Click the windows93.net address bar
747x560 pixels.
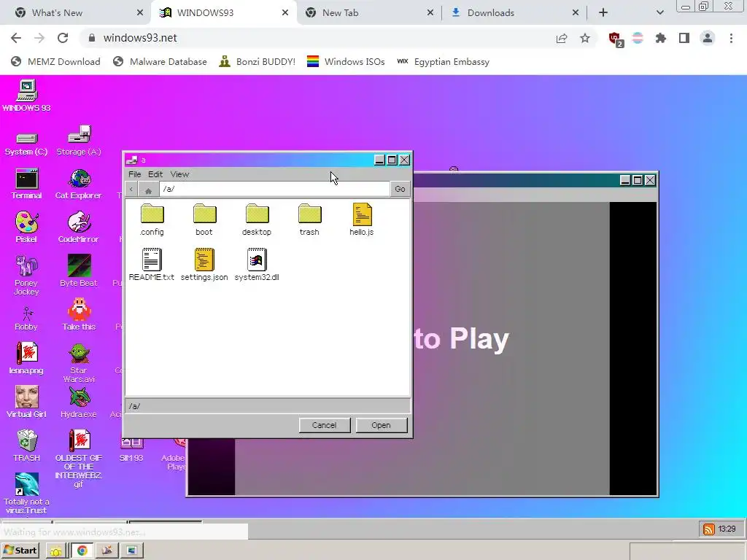[314, 38]
